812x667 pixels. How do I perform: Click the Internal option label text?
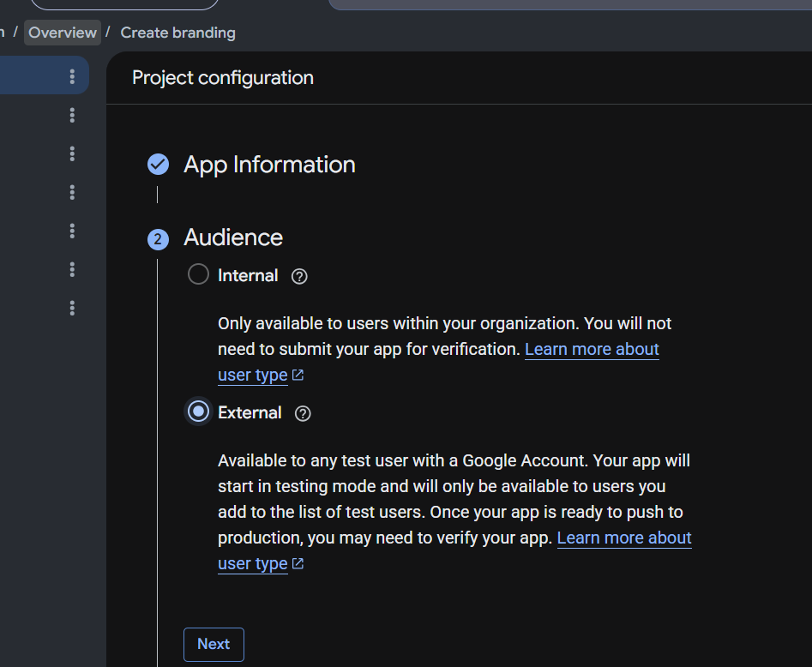pyautogui.click(x=248, y=275)
